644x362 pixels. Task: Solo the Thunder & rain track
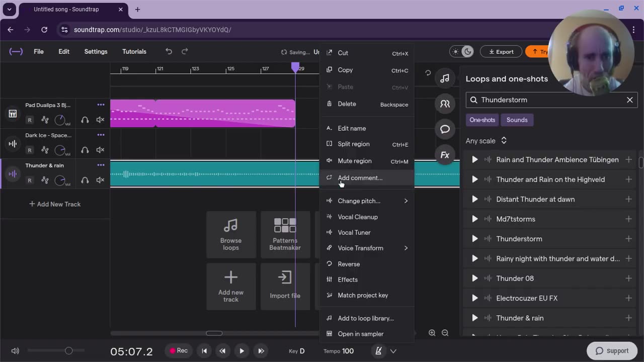coord(85,180)
